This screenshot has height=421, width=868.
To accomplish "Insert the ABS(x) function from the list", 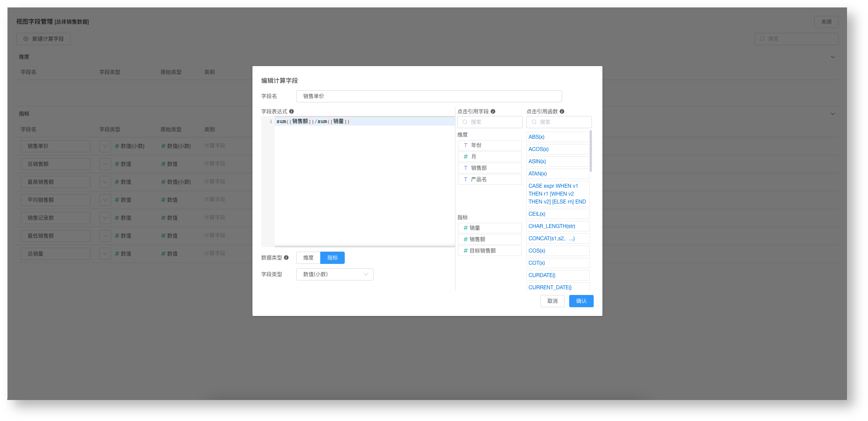I will (x=537, y=137).
